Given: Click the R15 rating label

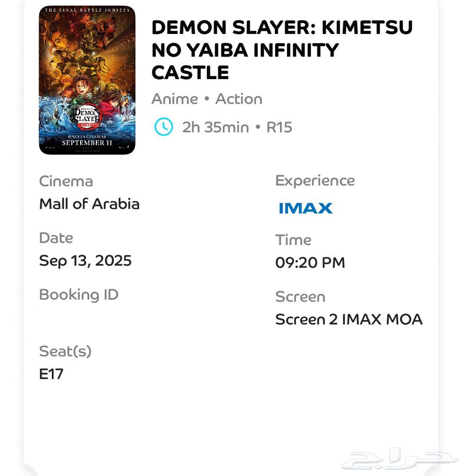Looking at the screenshot, I should click(x=279, y=127).
